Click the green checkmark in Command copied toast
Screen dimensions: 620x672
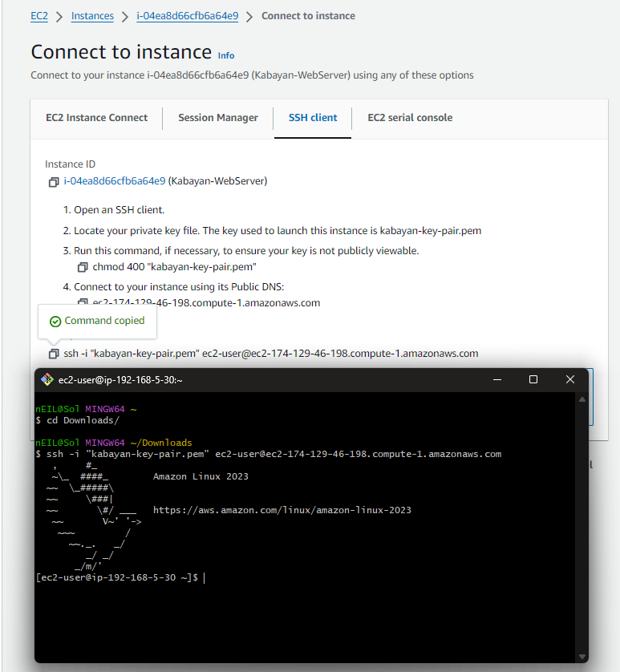pos(55,320)
